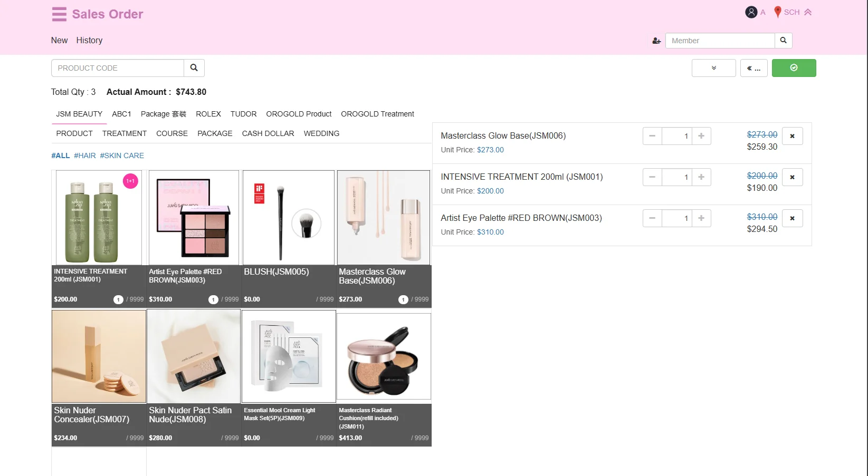The width and height of the screenshot is (868, 476).
Task: Switch to TREATMENT category
Action: 125,133
